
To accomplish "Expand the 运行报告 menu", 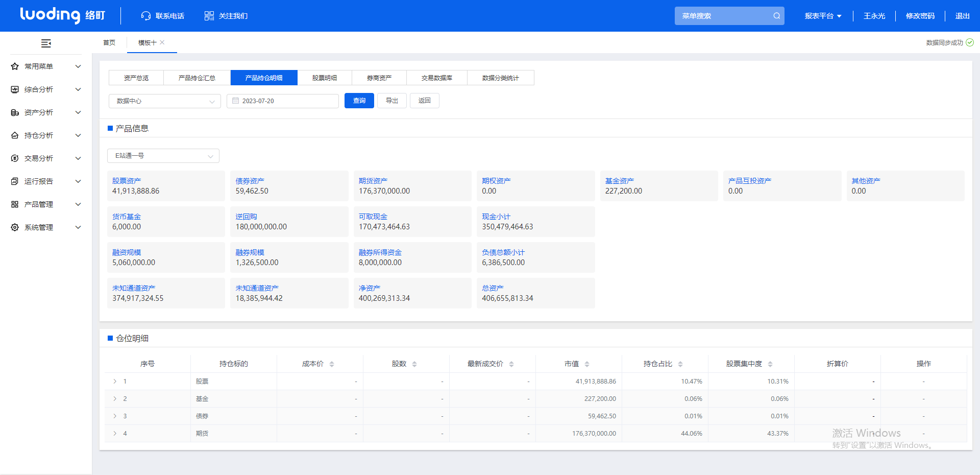I will [78, 181].
